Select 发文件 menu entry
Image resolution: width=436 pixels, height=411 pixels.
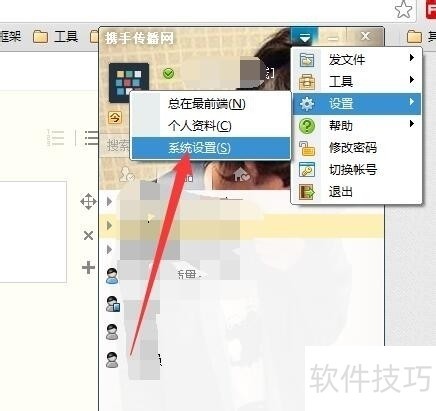click(x=357, y=60)
